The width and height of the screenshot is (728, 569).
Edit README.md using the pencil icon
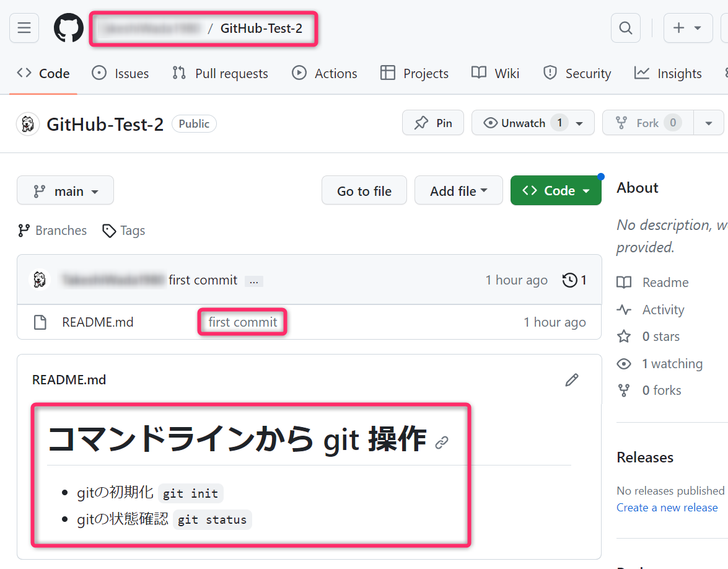click(x=571, y=380)
